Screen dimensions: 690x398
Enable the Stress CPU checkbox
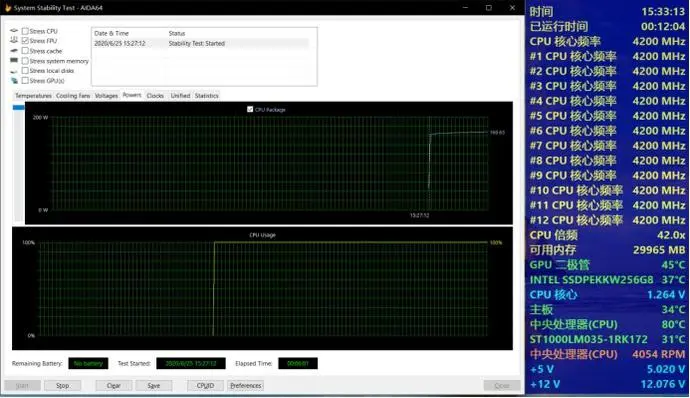pyautogui.click(x=25, y=31)
